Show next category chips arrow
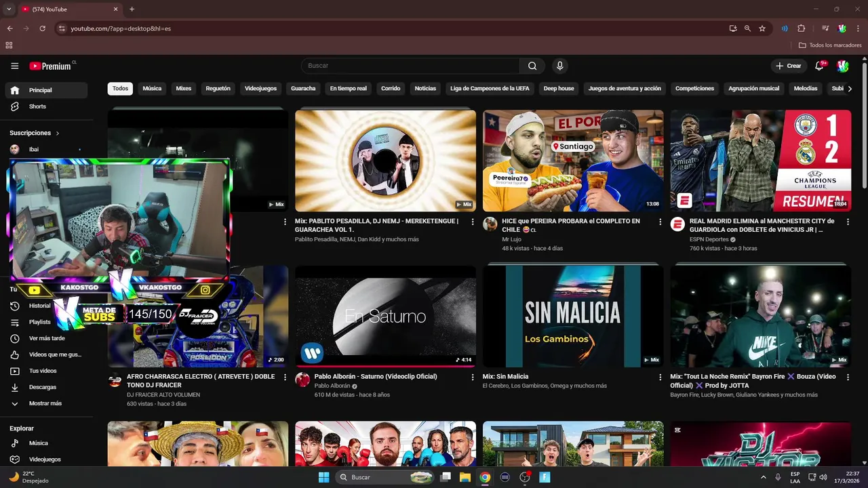 click(850, 89)
